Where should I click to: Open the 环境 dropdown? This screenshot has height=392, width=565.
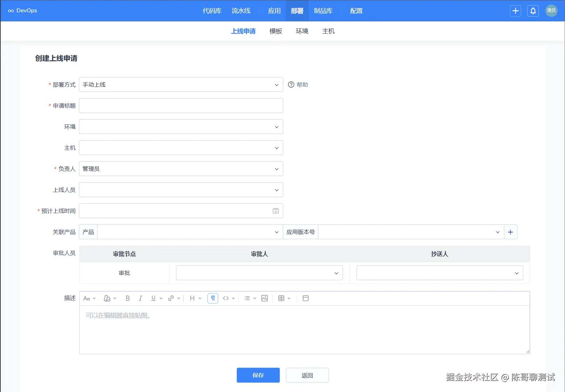[181, 127]
